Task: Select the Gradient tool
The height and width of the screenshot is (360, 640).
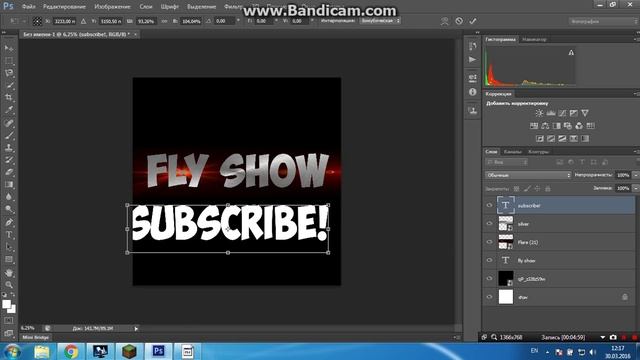Action: click(9, 184)
